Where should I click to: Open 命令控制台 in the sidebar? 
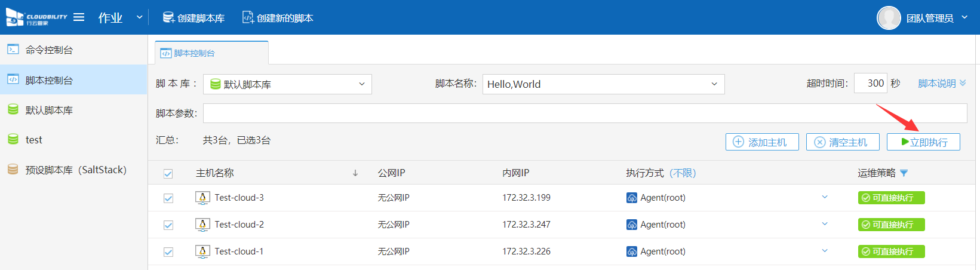click(x=49, y=50)
